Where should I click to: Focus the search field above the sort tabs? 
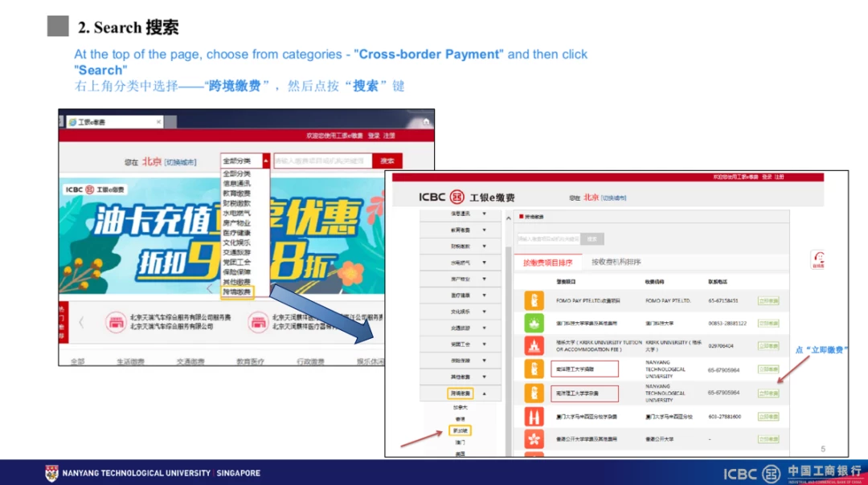549,239
